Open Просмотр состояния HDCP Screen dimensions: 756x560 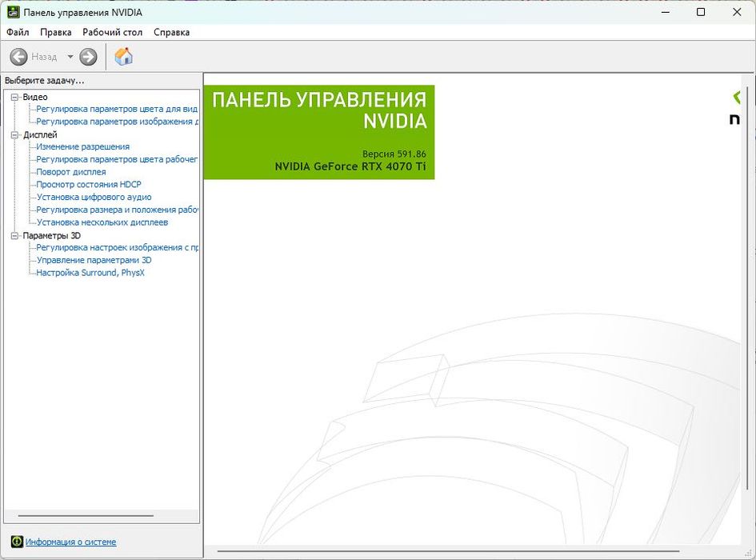[89, 184]
